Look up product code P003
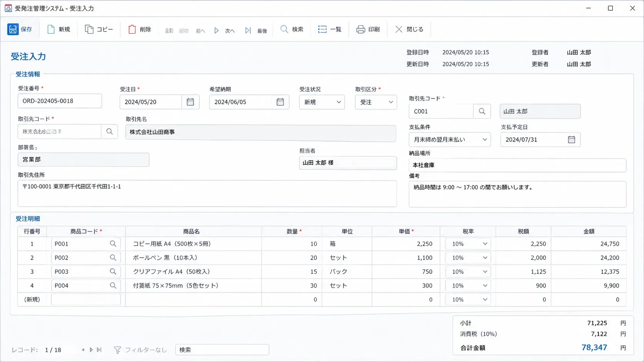Screen dimensions: 644x362 pos(113,271)
